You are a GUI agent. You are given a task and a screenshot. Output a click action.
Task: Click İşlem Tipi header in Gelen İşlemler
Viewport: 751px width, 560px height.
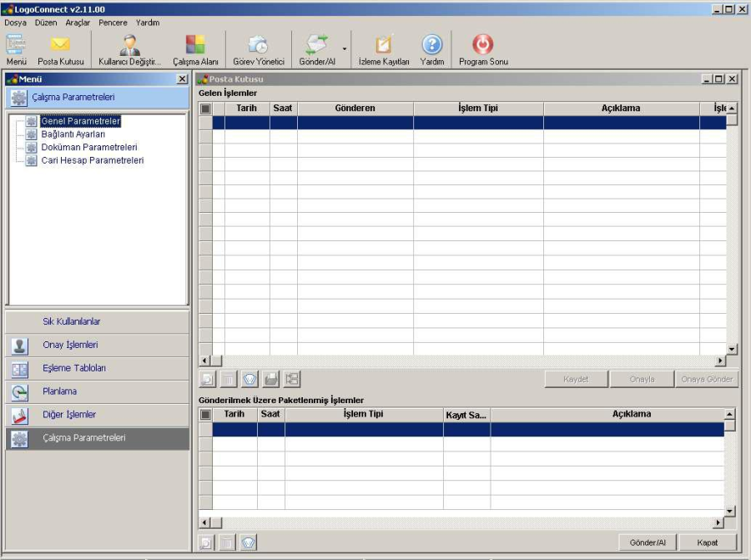click(478, 108)
